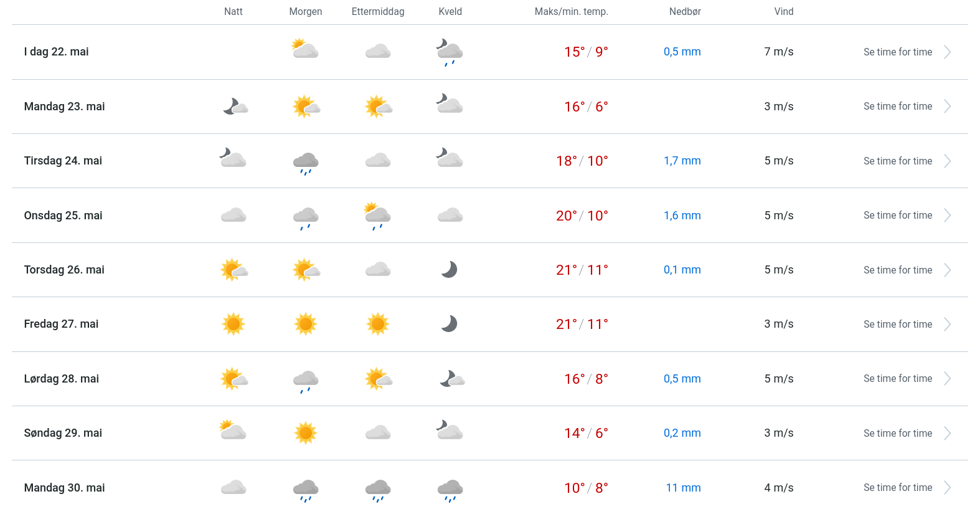Open "Se time for time" for today
The width and height of the screenshot is (980, 514).
coord(897,52)
